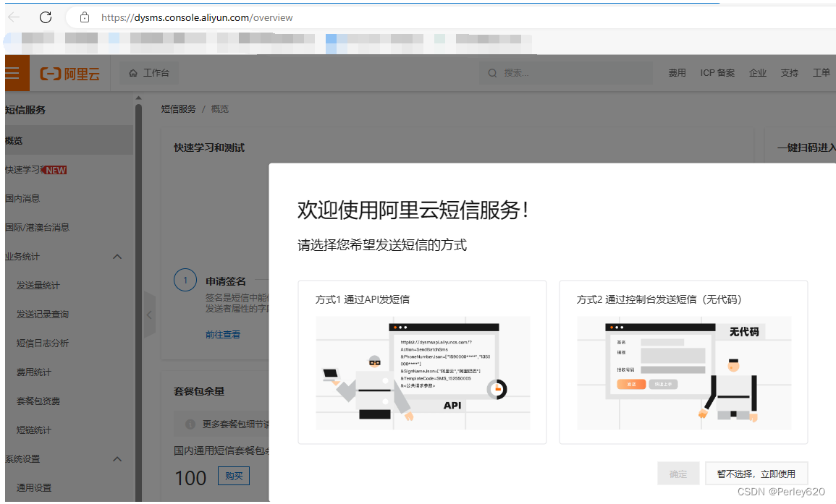The width and height of the screenshot is (836, 504).
Task: Click the site lock icon in address bar
Action: click(84, 17)
